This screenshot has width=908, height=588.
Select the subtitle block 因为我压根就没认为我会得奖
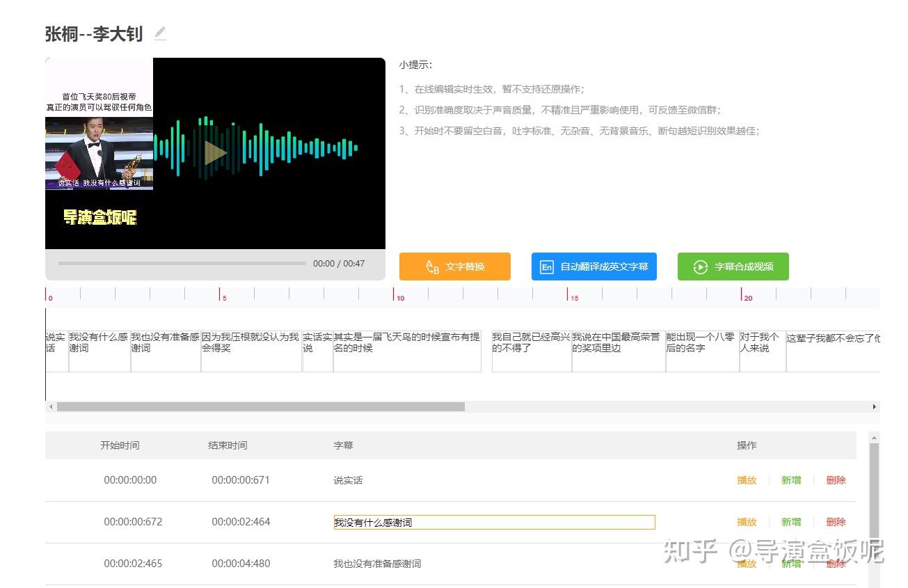tap(250, 349)
